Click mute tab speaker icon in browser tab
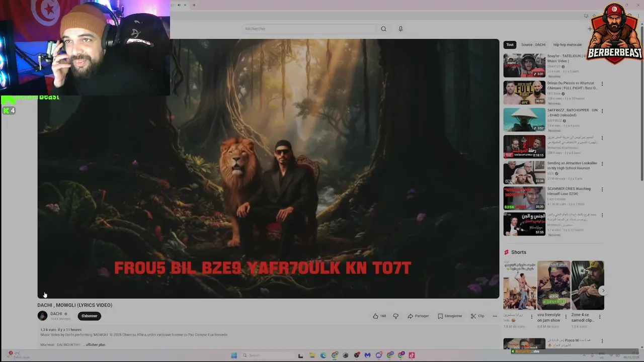644x362 pixels. (178, 5)
